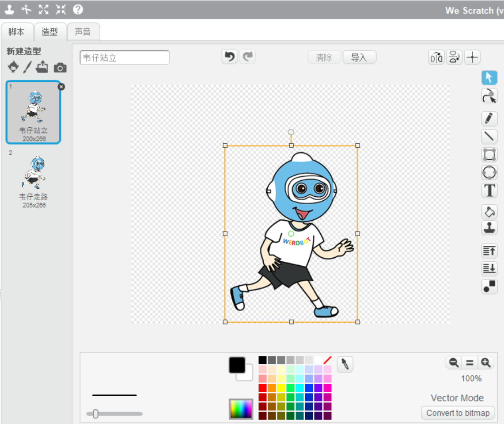Image resolution: width=504 pixels, height=424 pixels.
Task: Click the robot character on canvas
Action: [x=291, y=235]
